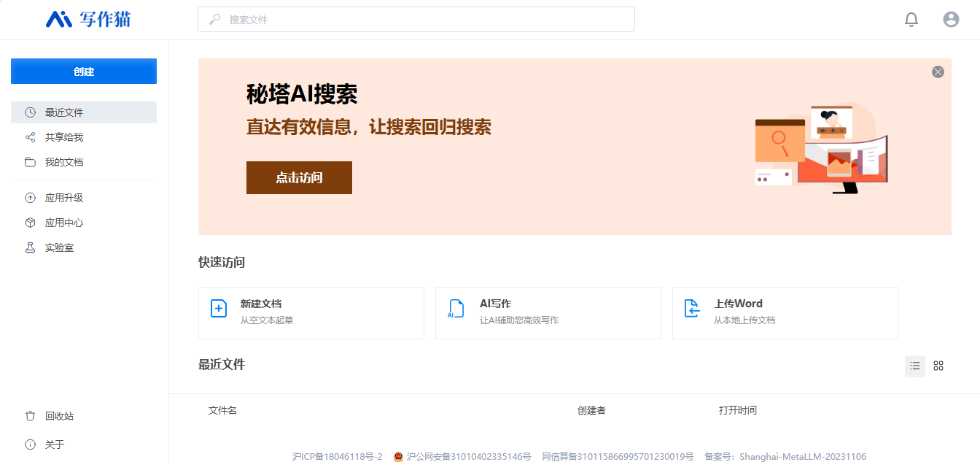Click the 最近文件 heading above the file table

point(222,364)
